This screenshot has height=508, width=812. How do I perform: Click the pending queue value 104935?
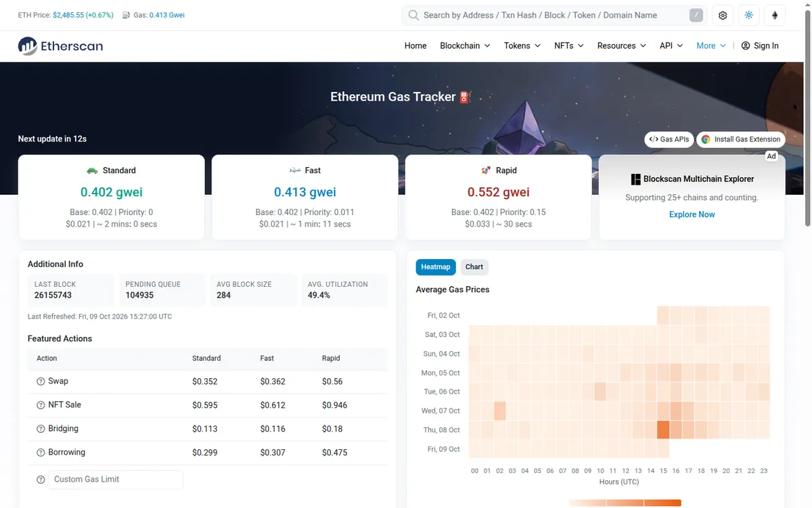139,296
